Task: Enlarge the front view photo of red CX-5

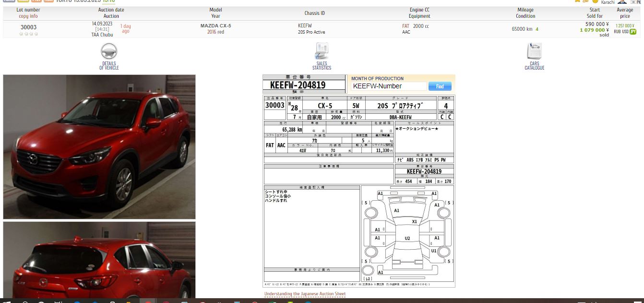Action: (99, 147)
